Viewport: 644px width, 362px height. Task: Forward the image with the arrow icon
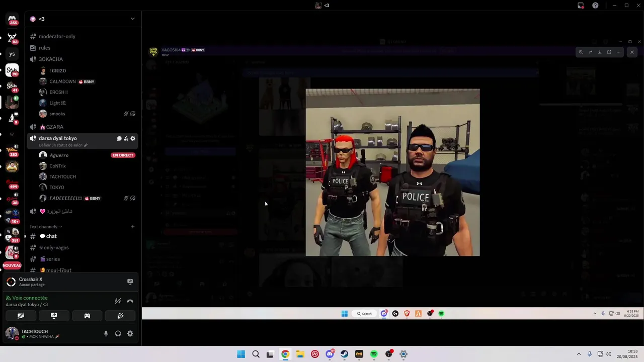coord(590,52)
